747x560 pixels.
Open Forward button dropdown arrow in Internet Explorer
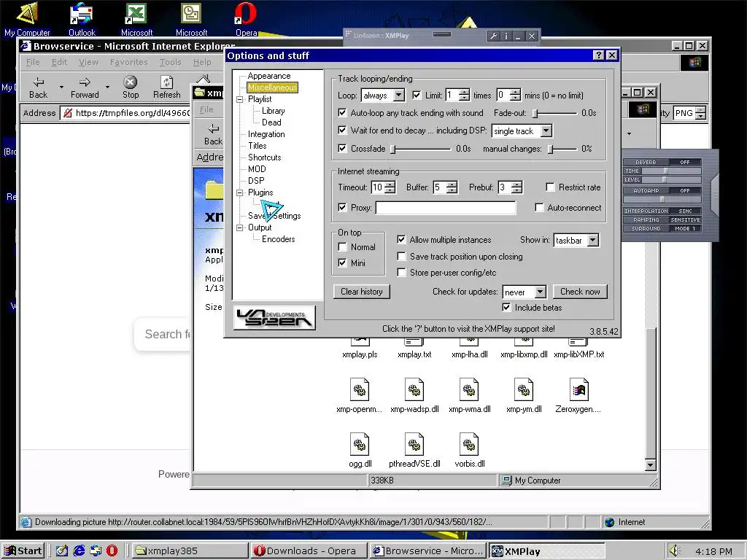pyautogui.click(x=108, y=87)
